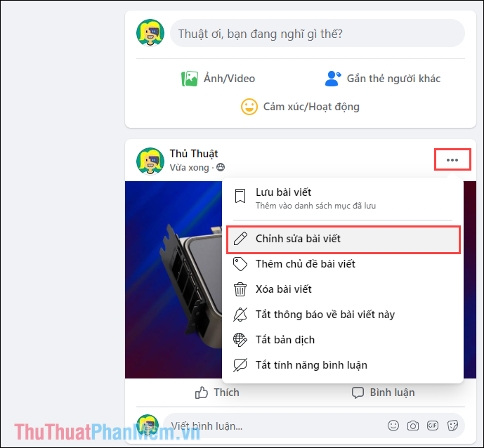
Task: Open the three-dot post options button
Action: click(x=452, y=160)
